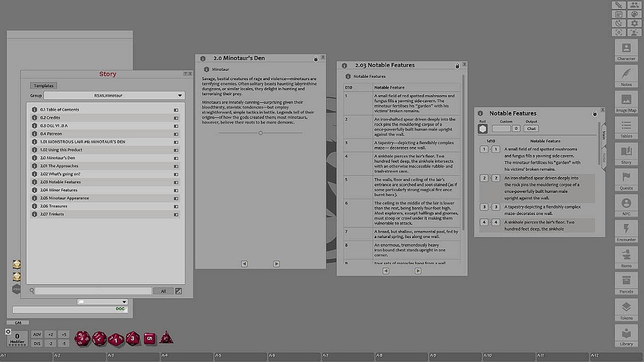Click the Templates button in Story window
644x362 pixels.
click(x=44, y=86)
